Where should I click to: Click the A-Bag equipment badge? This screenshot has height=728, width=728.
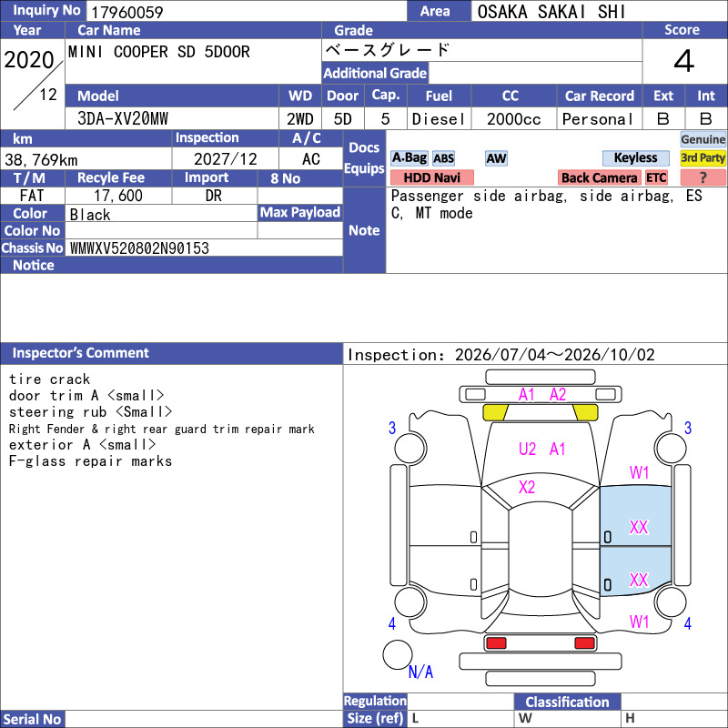click(409, 158)
